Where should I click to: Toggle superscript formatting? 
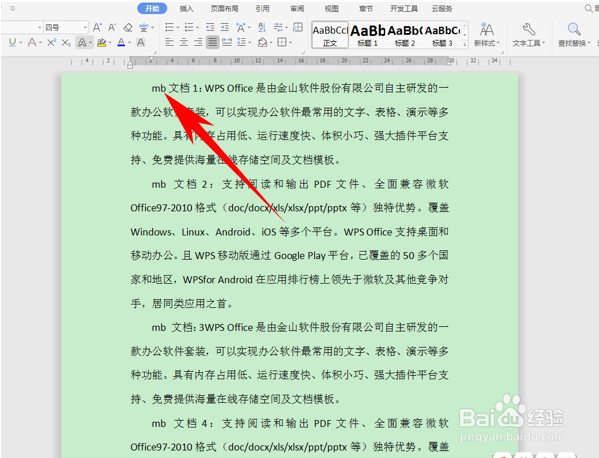[x=51, y=42]
